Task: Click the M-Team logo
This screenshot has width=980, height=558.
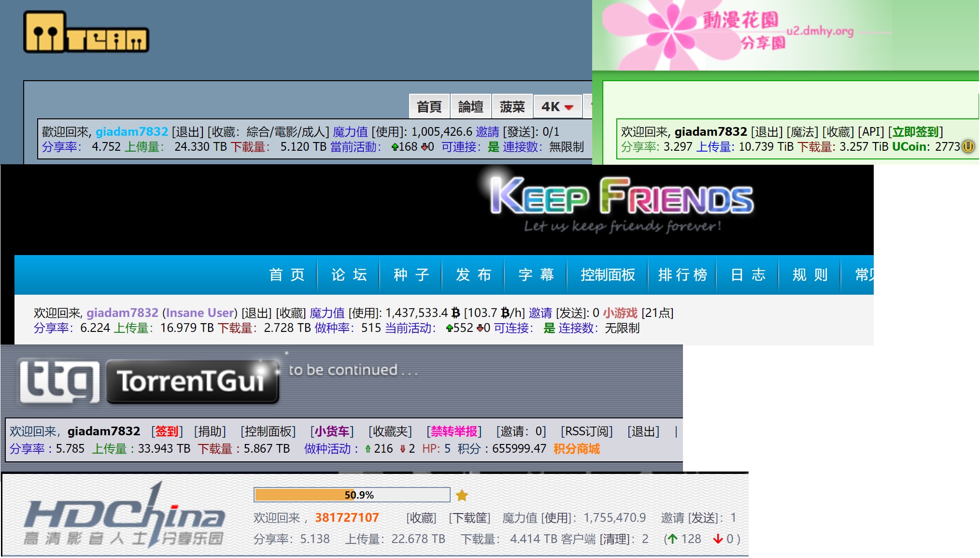Action: (x=86, y=32)
